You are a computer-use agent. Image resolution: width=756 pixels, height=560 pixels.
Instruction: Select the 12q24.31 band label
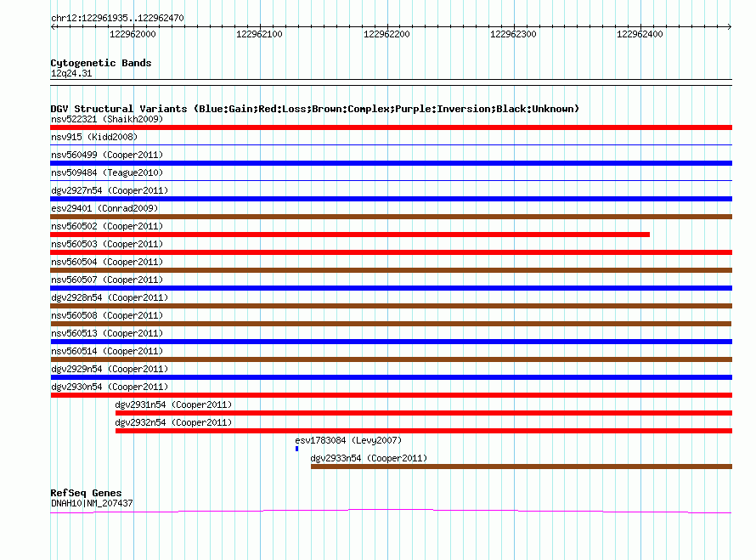click(x=71, y=73)
